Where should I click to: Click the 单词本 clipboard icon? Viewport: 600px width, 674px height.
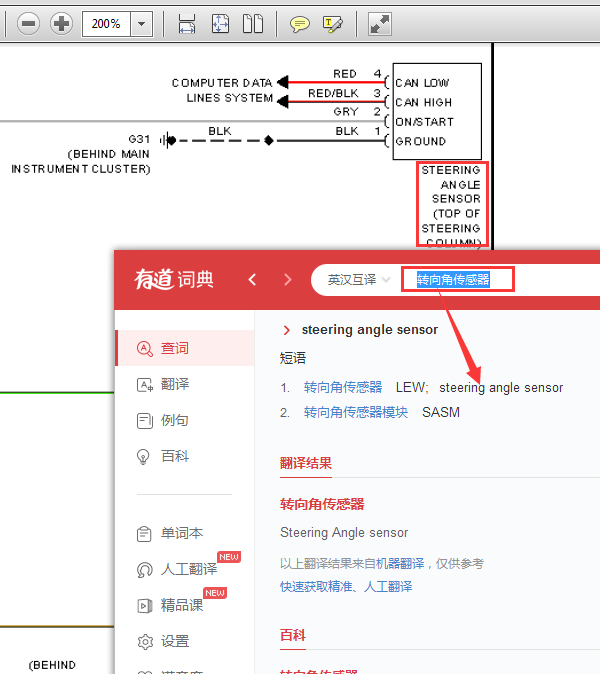(x=144, y=534)
